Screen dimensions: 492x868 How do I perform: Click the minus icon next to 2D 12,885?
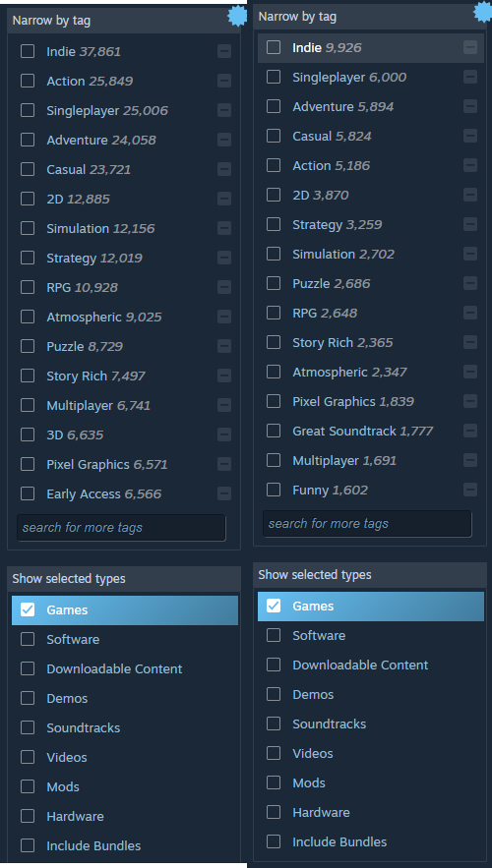coord(224,199)
